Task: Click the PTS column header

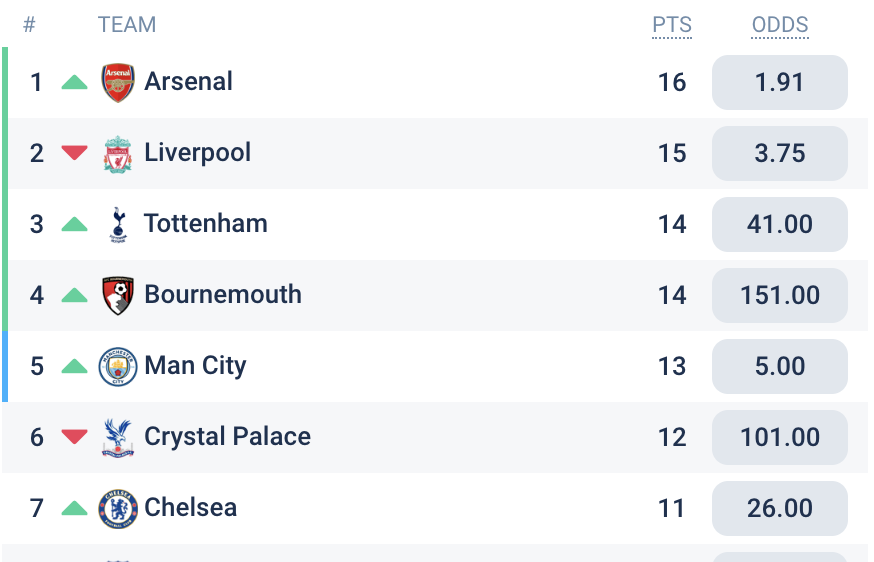Action: (672, 25)
